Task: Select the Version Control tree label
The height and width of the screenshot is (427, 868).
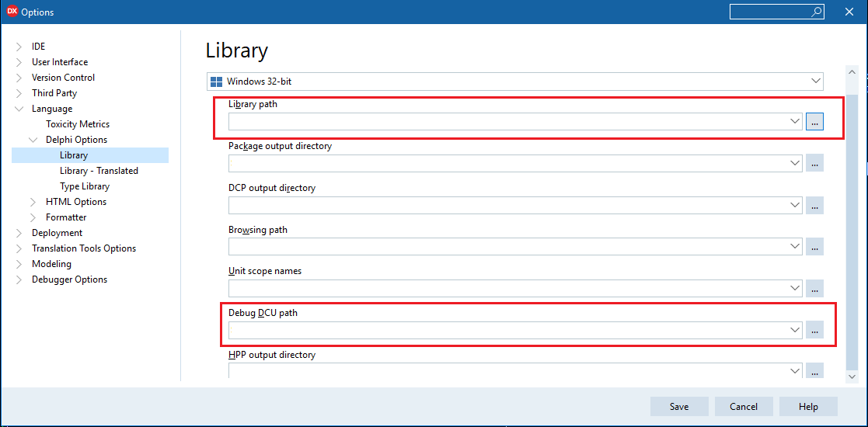Action: (63, 78)
